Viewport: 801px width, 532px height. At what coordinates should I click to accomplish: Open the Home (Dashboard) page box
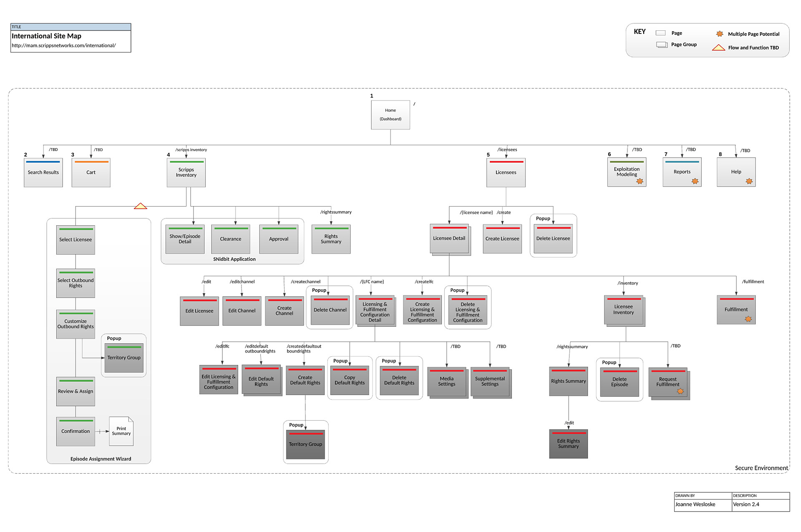(x=390, y=115)
